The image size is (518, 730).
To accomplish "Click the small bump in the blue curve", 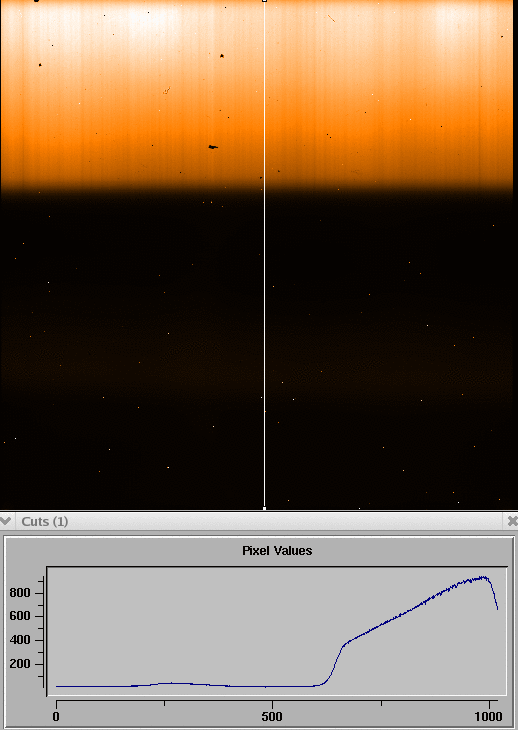I will click(171, 683).
